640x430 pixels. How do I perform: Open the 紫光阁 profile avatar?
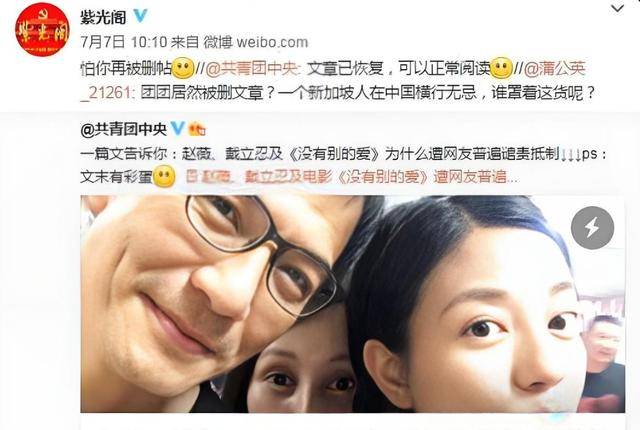pyautogui.click(x=42, y=29)
